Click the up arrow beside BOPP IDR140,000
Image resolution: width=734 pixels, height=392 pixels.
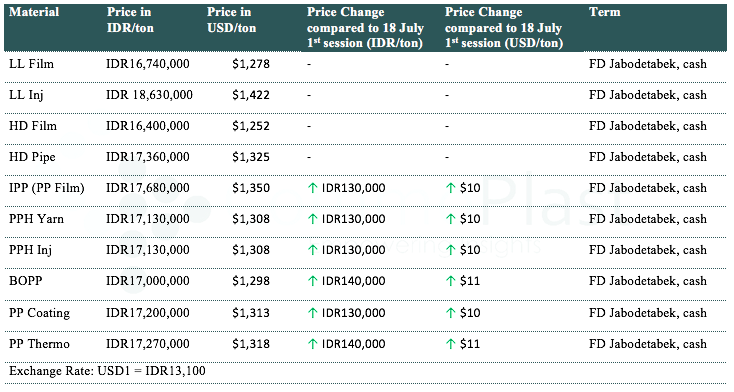pyautogui.click(x=312, y=281)
